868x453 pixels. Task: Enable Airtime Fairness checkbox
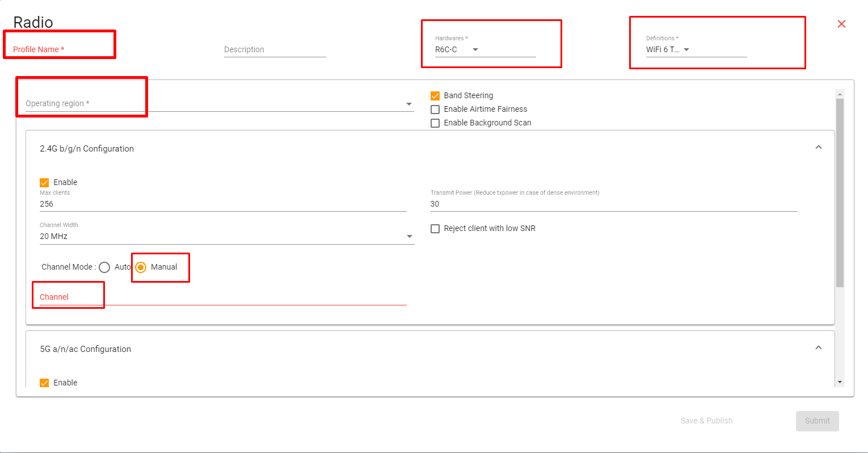[x=435, y=110]
